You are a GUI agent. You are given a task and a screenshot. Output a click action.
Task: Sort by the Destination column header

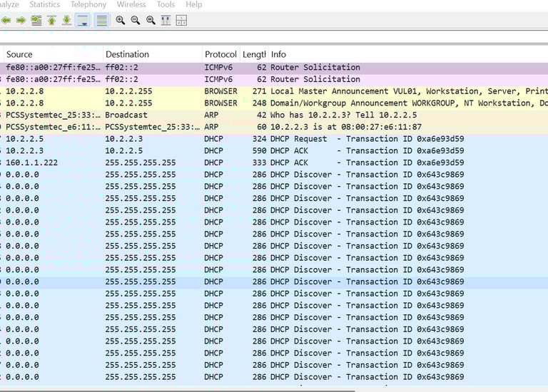153,54
